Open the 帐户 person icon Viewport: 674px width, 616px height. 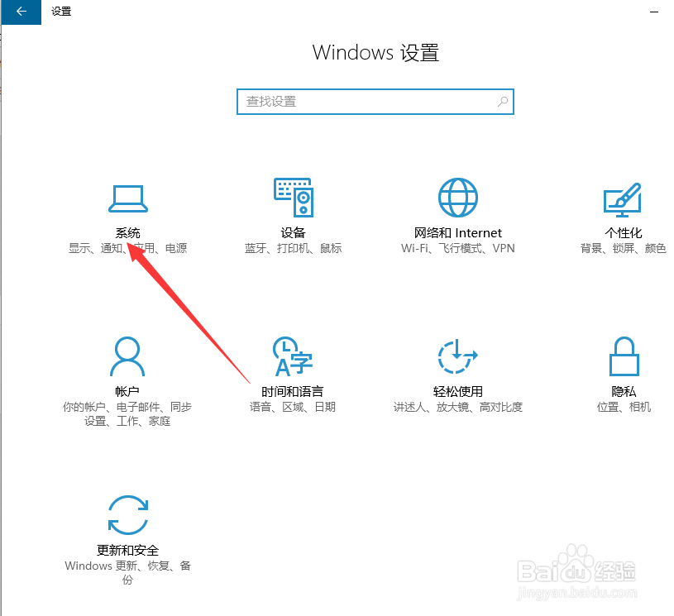pyautogui.click(x=127, y=356)
